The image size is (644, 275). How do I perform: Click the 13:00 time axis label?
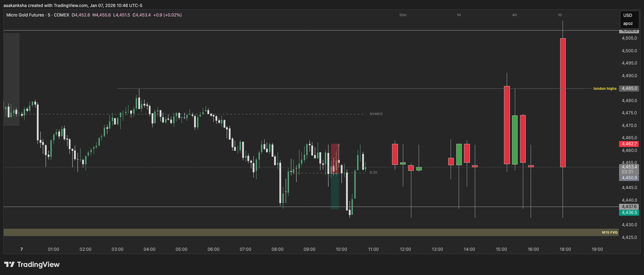tap(437, 249)
